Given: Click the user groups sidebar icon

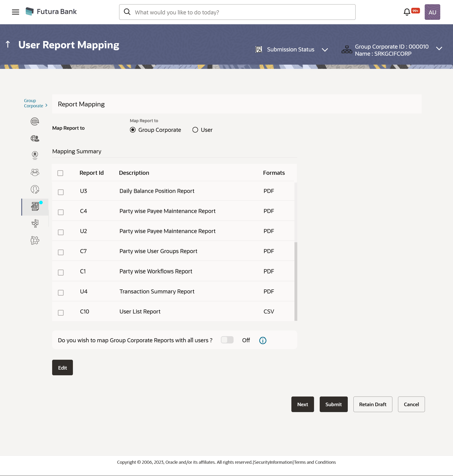Looking at the screenshot, I should (x=35, y=172).
